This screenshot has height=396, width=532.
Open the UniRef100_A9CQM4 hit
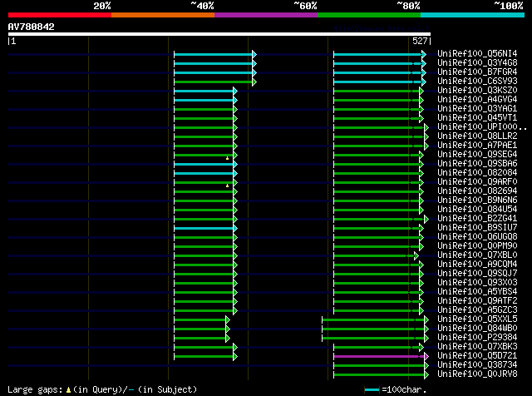coord(477,265)
